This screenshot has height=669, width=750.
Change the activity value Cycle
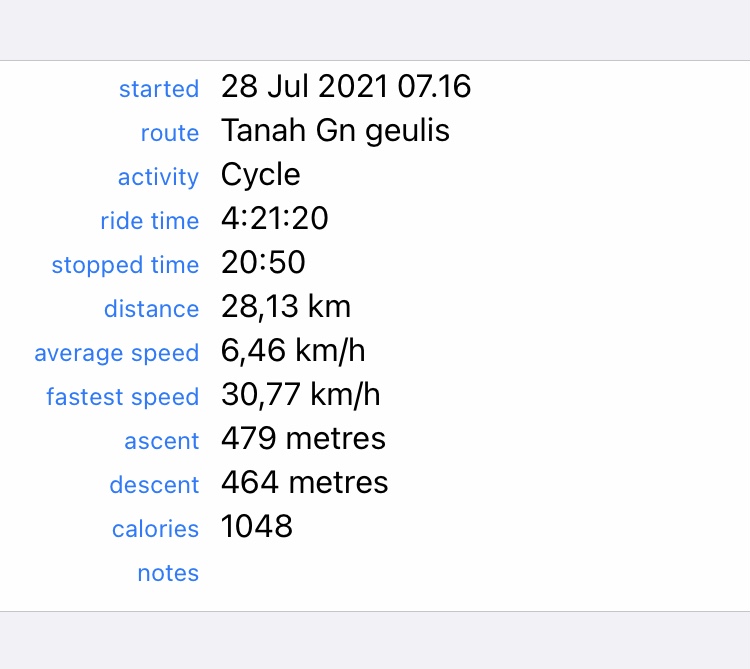pyautogui.click(x=260, y=175)
